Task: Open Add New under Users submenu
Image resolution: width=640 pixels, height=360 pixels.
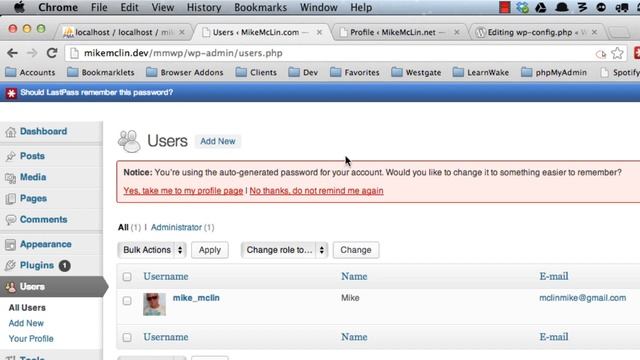Action: click(x=26, y=323)
